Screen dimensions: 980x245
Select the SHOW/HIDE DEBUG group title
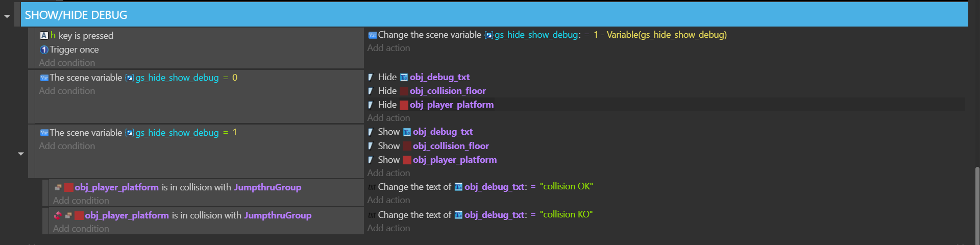76,15
